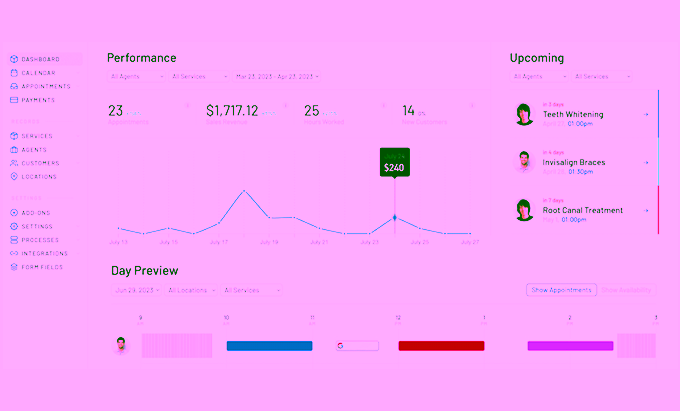Viewport: 680px width, 411px height.
Task: Open the Locations pin icon
Action: (x=13, y=176)
